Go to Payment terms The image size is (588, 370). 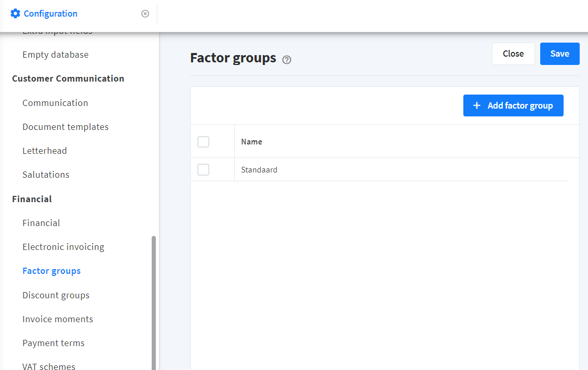54,343
